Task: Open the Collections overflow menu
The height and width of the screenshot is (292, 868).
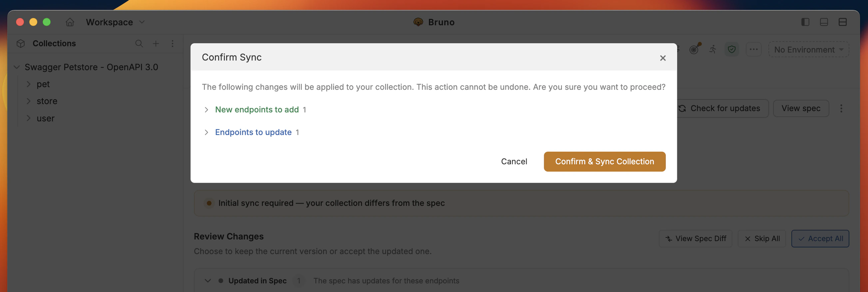Action: tap(173, 44)
